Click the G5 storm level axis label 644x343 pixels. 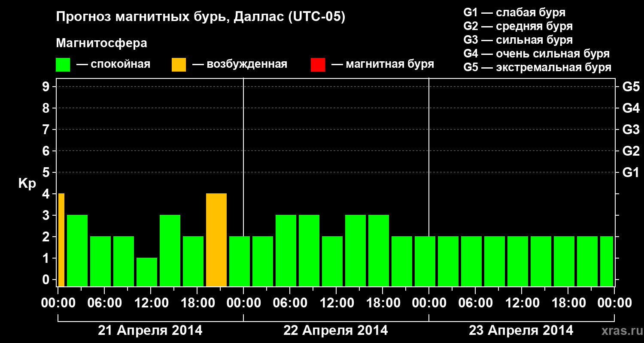[x=631, y=87]
